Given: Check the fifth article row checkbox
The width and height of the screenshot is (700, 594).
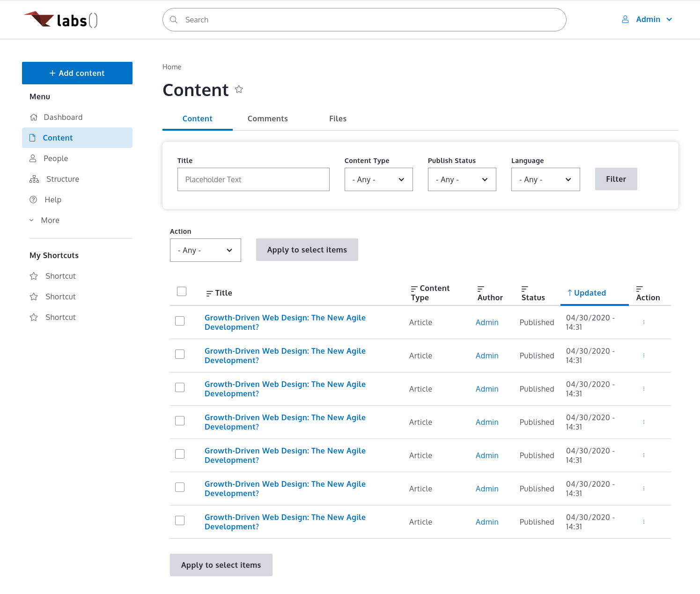Looking at the screenshot, I should pos(180,454).
